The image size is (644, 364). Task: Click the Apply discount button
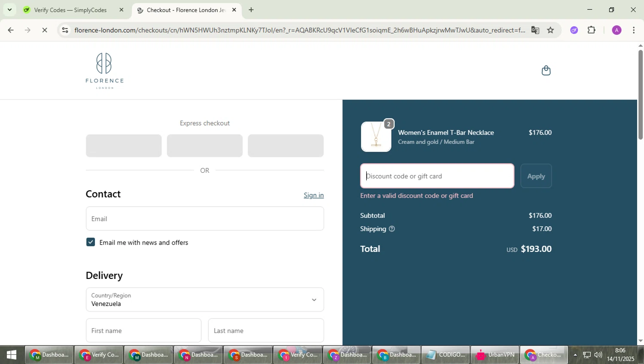(x=536, y=176)
